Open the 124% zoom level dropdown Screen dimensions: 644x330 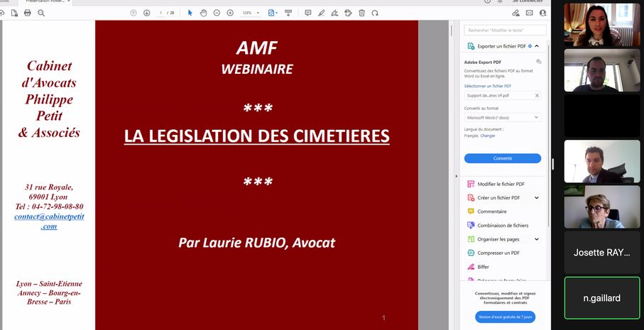coord(250,13)
